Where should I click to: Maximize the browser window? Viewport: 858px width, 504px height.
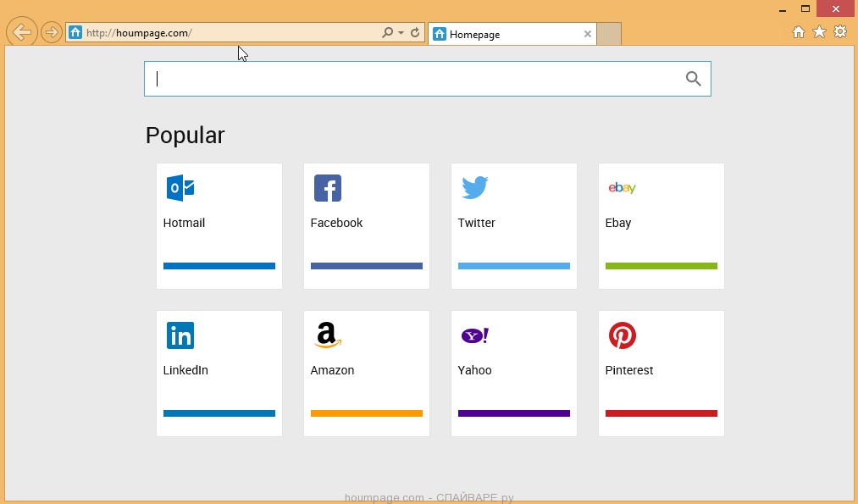point(805,8)
